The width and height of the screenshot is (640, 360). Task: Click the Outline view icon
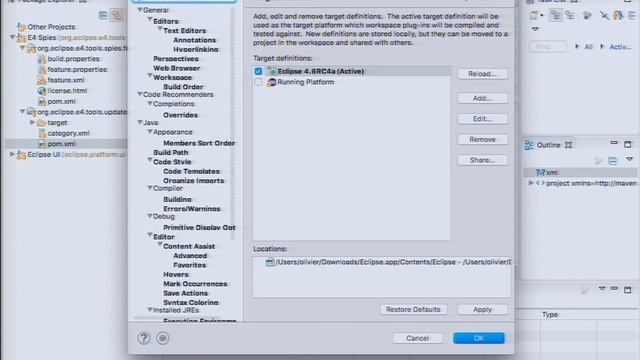[x=529, y=145]
